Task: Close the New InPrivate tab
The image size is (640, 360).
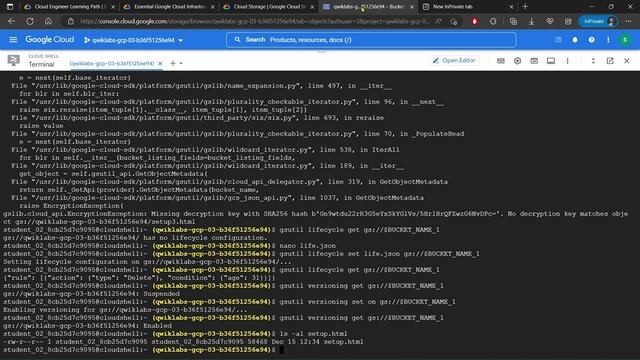Action: (511, 7)
